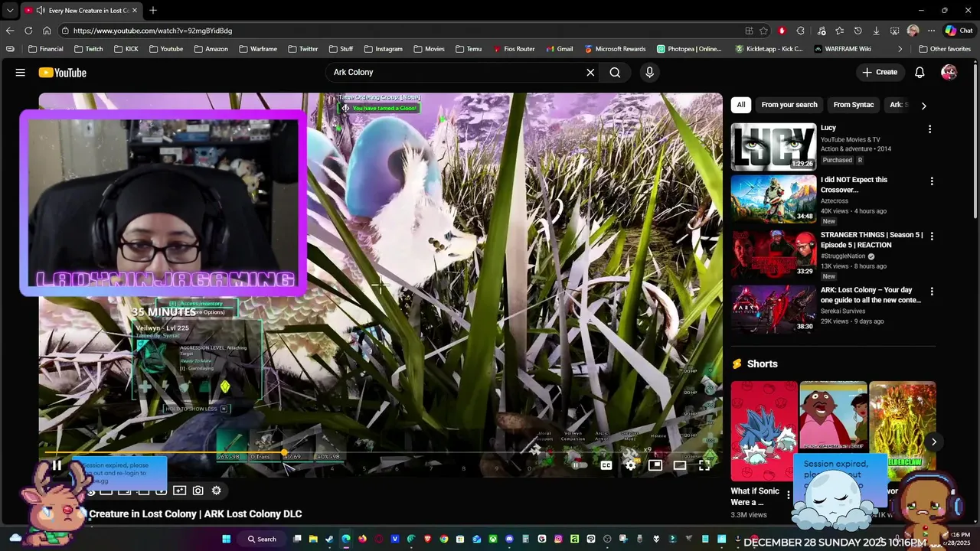Image resolution: width=980 pixels, height=551 pixels.
Task: Open STRANGER THINGS Season 5 reaction video
Action: pos(773,254)
